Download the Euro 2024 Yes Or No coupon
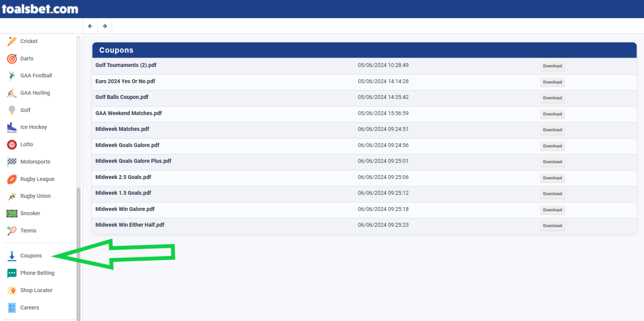This screenshot has height=321, width=644. (552, 82)
